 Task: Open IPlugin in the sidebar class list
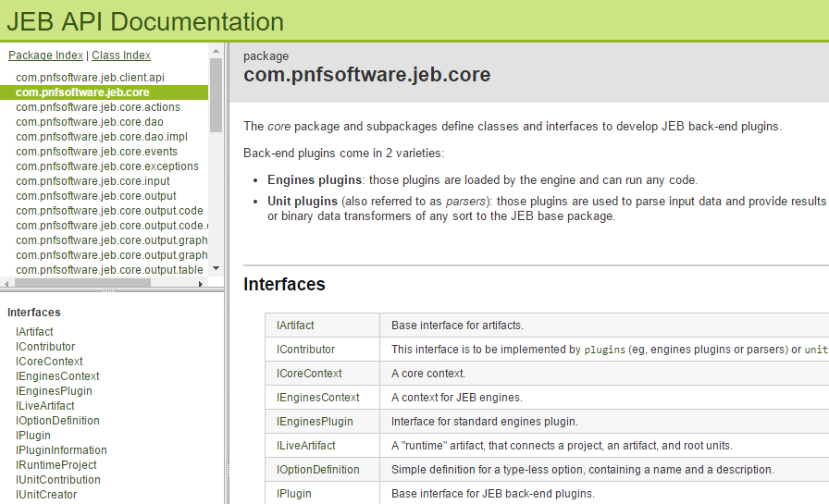pyautogui.click(x=33, y=436)
